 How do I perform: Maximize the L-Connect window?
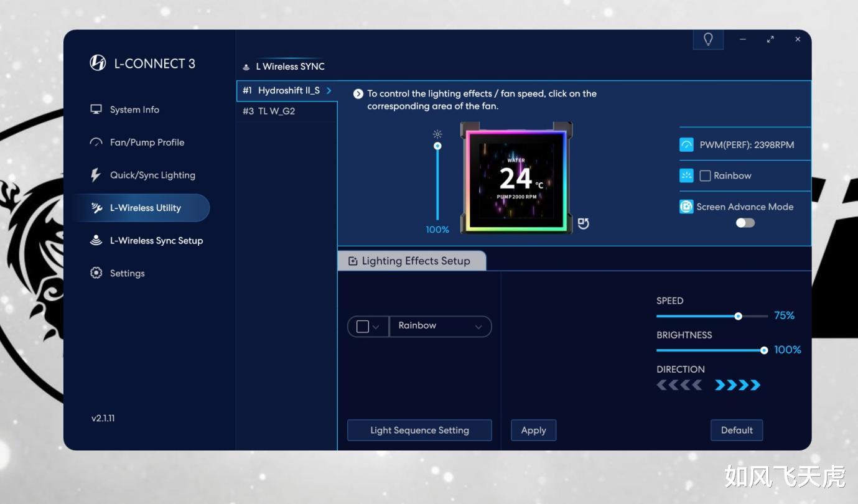coord(770,39)
